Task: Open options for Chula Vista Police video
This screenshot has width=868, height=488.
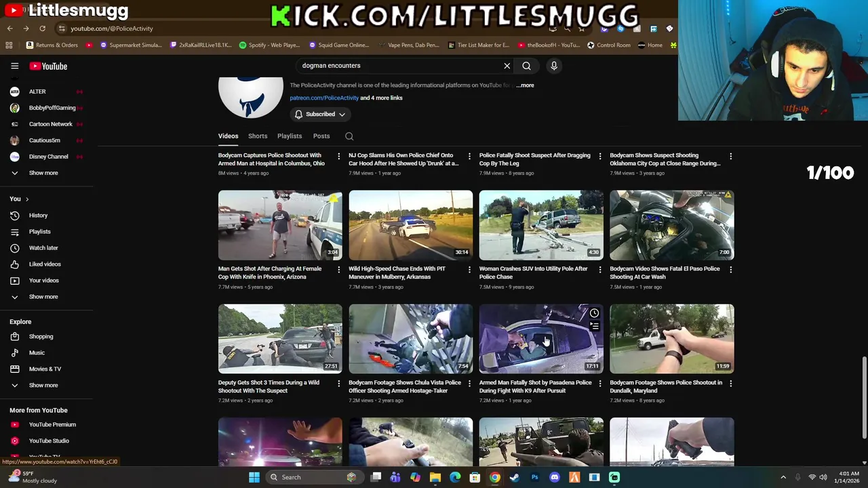Action: click(x=469, y=384)
